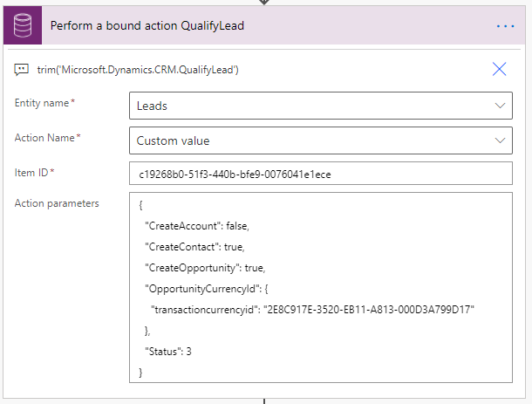This screenshot has width=532, height=404.
Task: Click the Item ID field label
Action: click(31, 172)
